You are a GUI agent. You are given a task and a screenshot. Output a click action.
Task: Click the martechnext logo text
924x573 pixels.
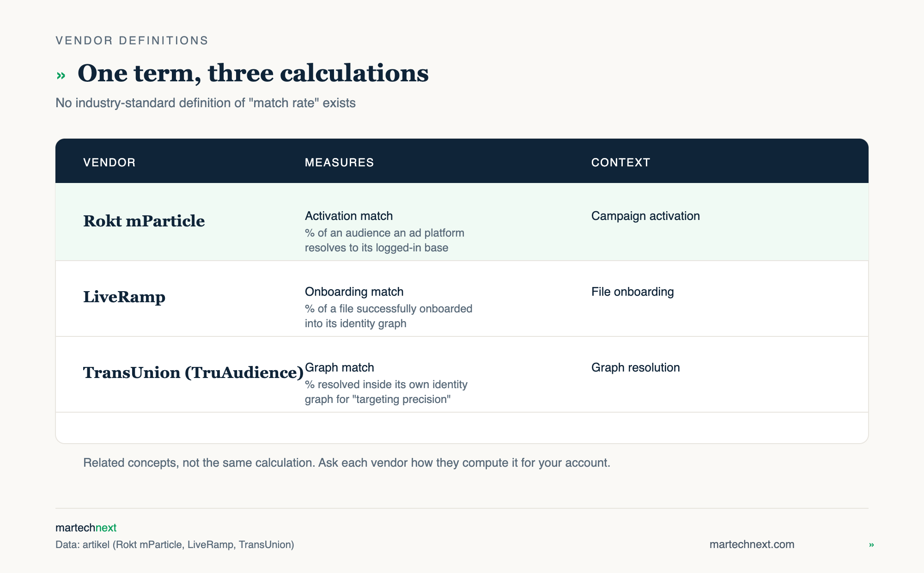(86, 528)
